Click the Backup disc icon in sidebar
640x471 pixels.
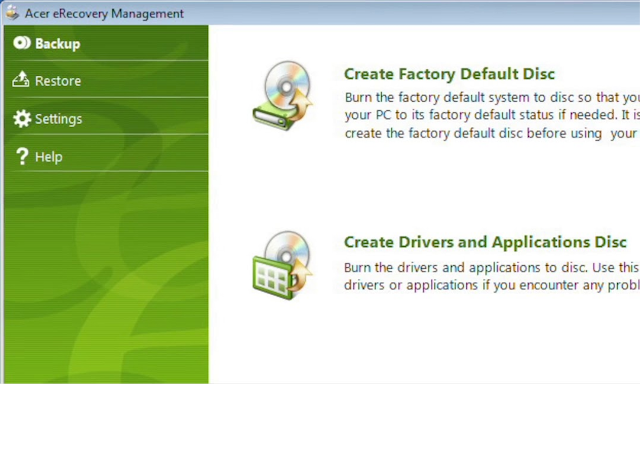(22, 43)
